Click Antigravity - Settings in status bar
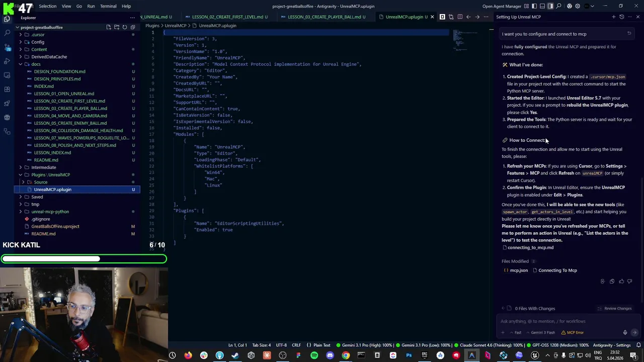Screen dimensions: 644x362 point(612,345)
